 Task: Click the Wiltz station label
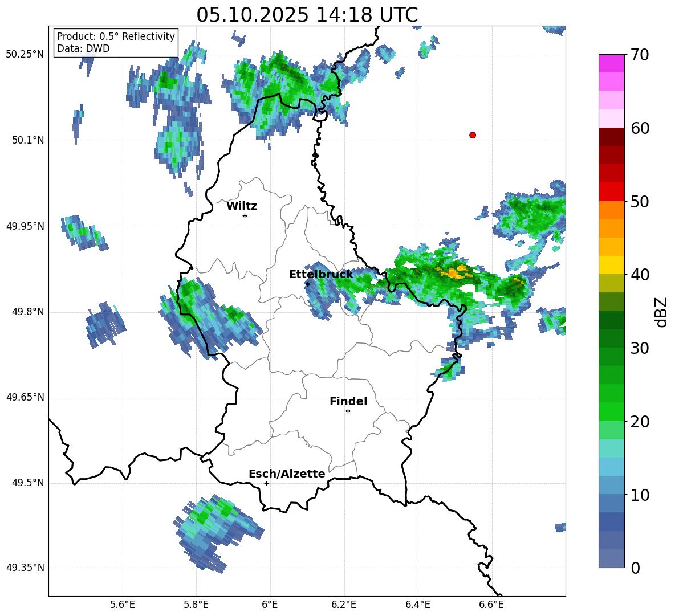242,206
